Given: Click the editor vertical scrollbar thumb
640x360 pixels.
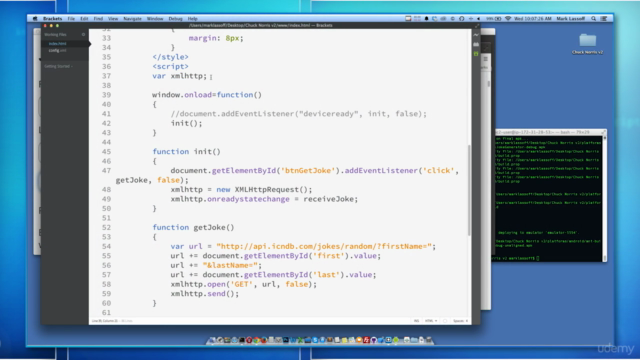Looking at the screenshot, I should (x=469, y=190).
